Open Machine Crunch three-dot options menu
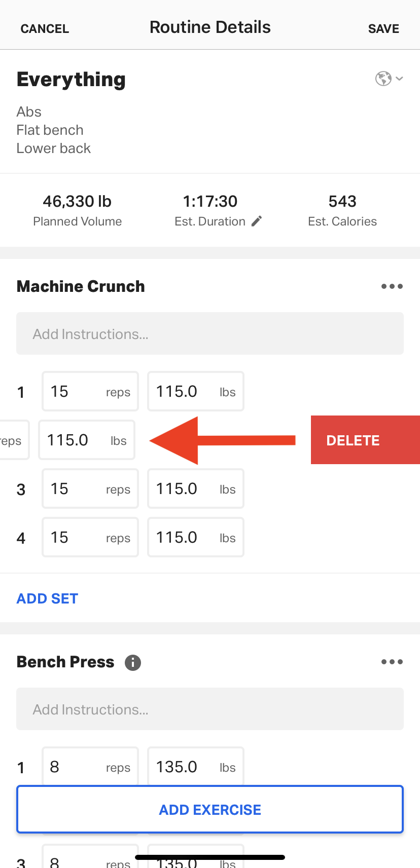The width and height of the screenshot is (420, 868). tap(392, 286)
